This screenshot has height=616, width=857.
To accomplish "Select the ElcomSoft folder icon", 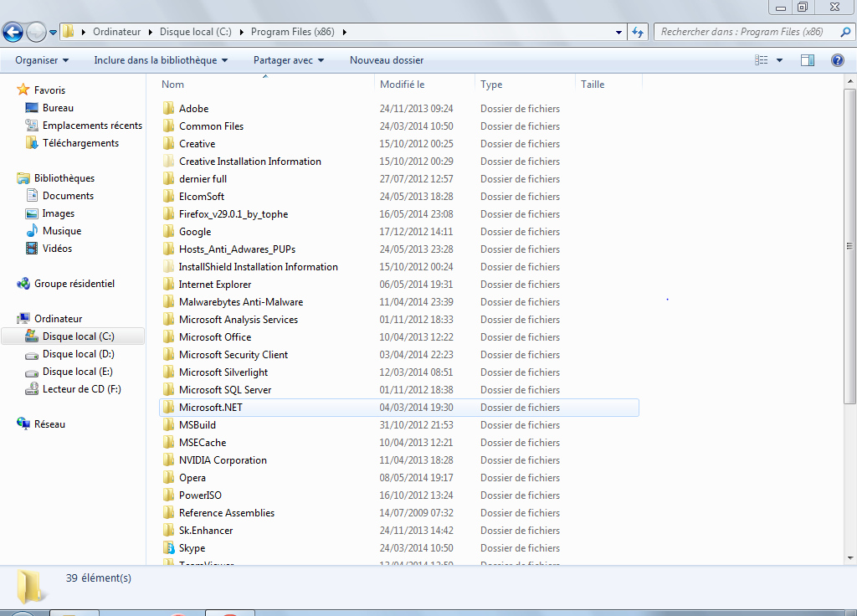I will [169, 196].
